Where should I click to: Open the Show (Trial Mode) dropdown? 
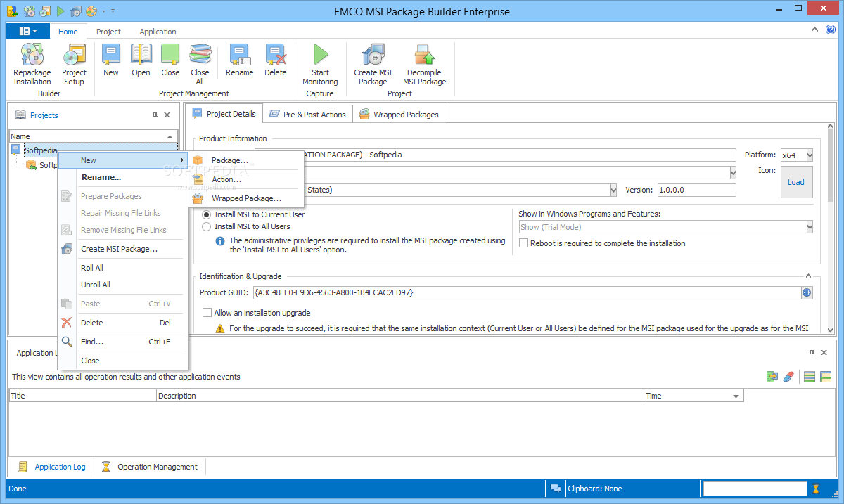point(810,227)
